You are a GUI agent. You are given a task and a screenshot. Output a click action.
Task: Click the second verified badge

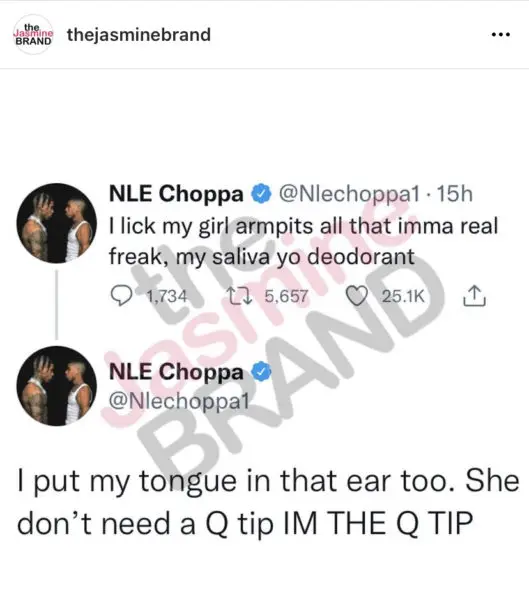(x=261, y=372)
